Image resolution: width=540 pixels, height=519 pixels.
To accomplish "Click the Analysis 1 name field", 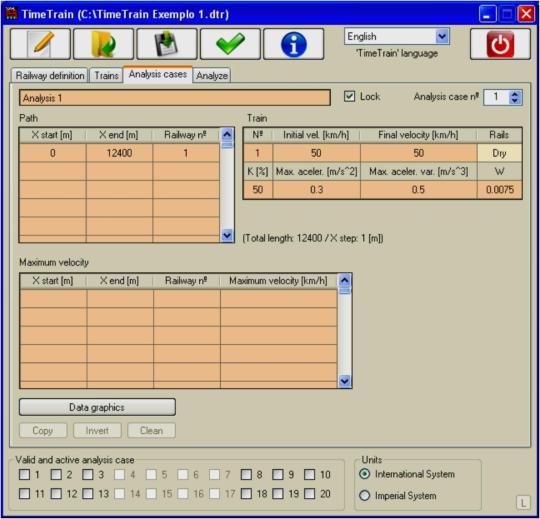I will coord(175,98).
